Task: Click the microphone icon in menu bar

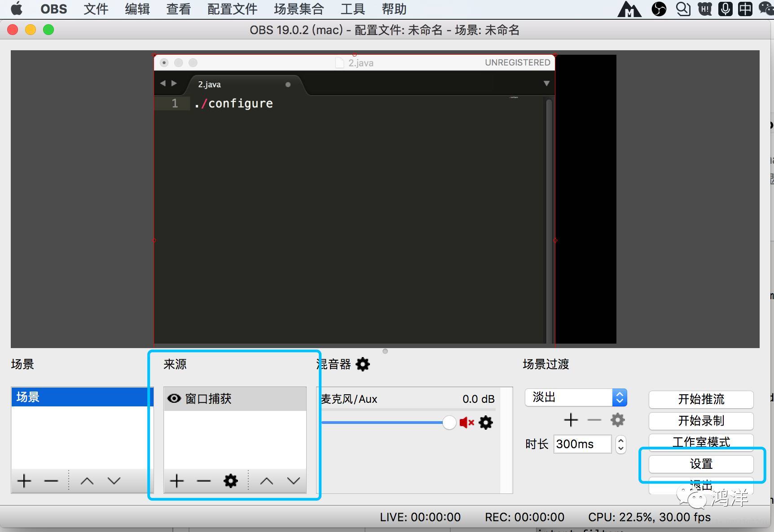Action: [x=725, y=9]
